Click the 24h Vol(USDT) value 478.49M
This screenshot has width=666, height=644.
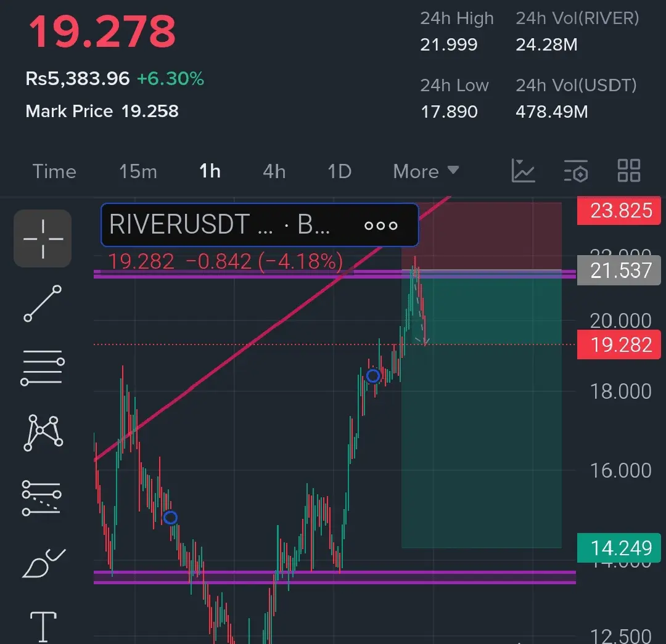552,112
